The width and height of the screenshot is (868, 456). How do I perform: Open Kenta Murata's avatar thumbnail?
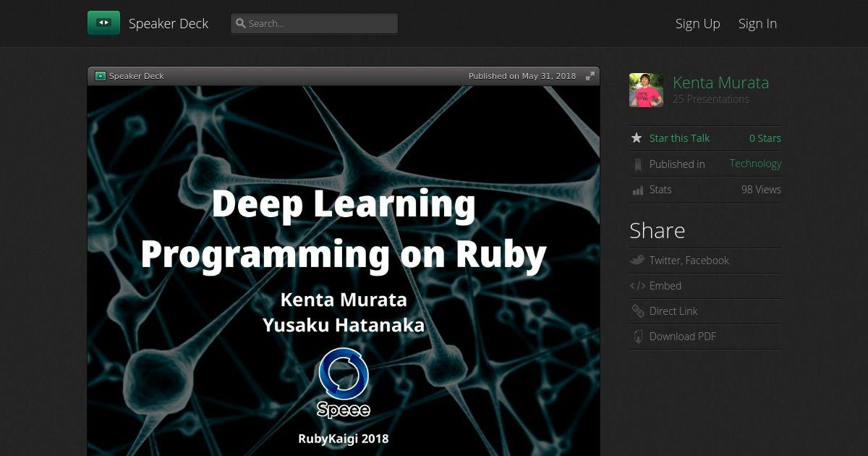point(646,90)
